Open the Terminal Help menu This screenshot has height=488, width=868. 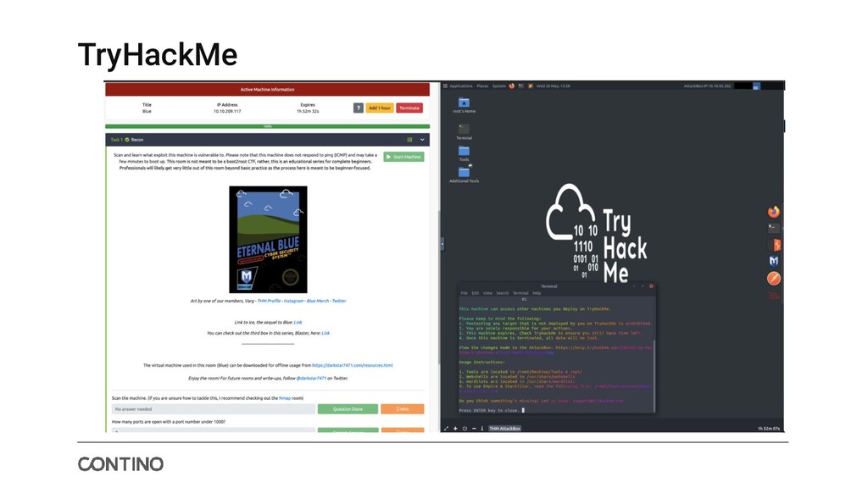[x=537, y=292]
